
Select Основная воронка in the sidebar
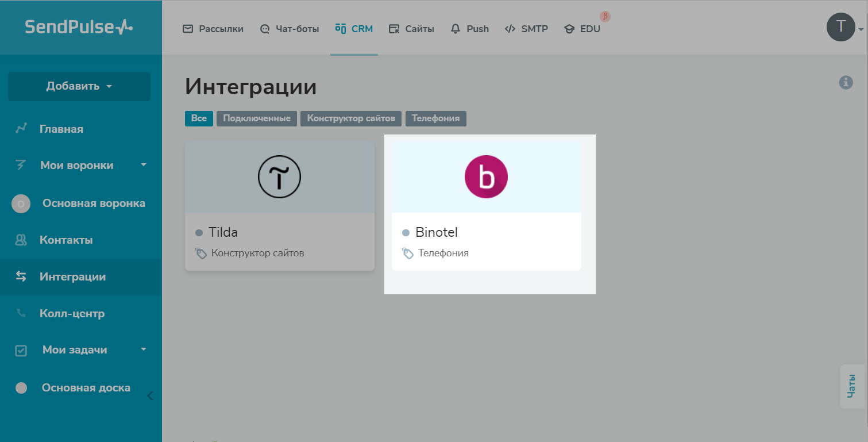coord(93,203)
